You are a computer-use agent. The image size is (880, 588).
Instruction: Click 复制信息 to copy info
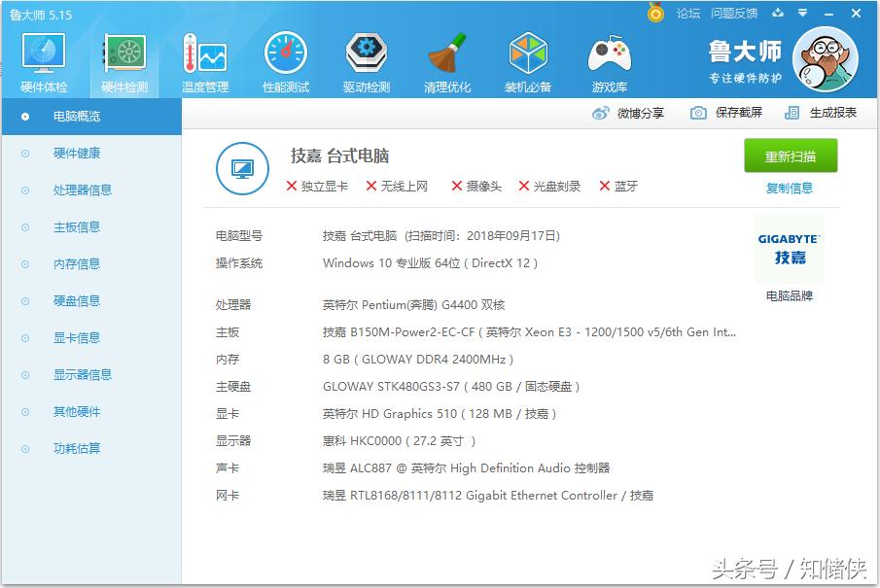pyautogui.click(x=791, y=187)
